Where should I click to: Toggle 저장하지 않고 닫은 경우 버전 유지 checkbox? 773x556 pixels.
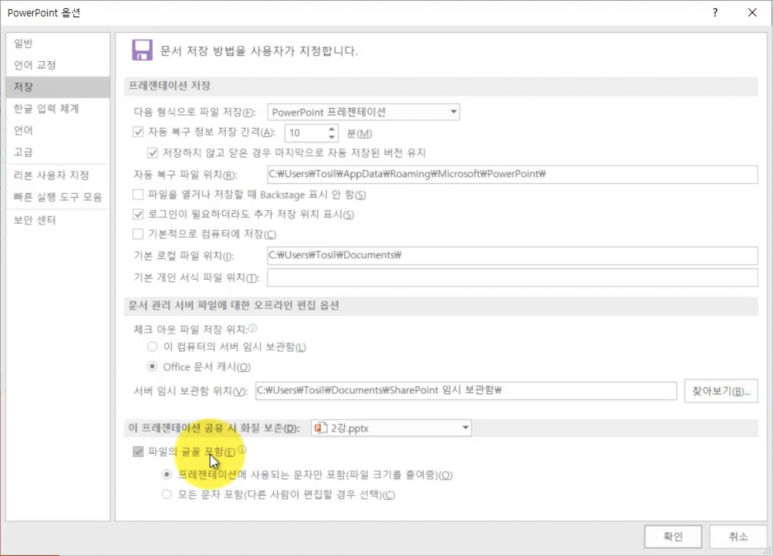152,153
